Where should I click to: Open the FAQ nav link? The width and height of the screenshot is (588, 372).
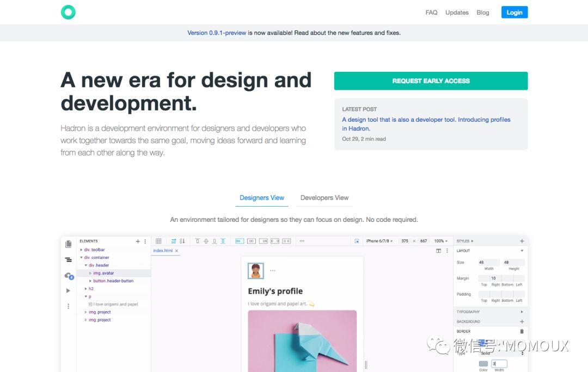click(x=431, y=13)
